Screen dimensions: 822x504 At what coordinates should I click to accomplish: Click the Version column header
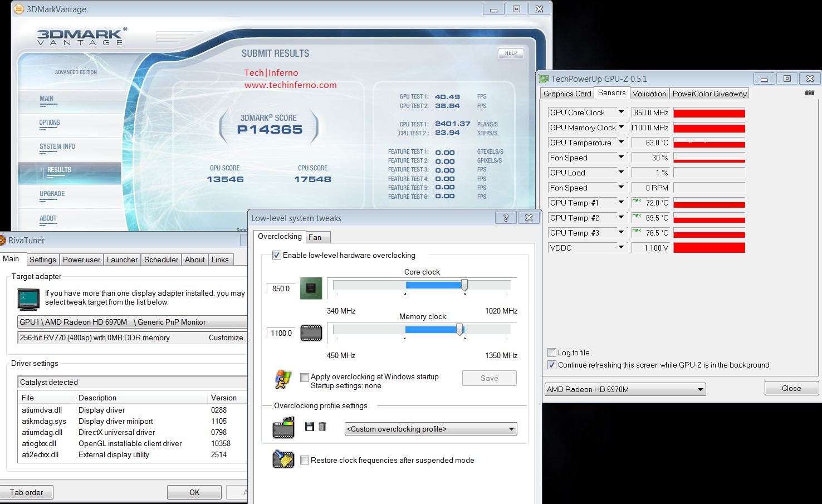227,398
